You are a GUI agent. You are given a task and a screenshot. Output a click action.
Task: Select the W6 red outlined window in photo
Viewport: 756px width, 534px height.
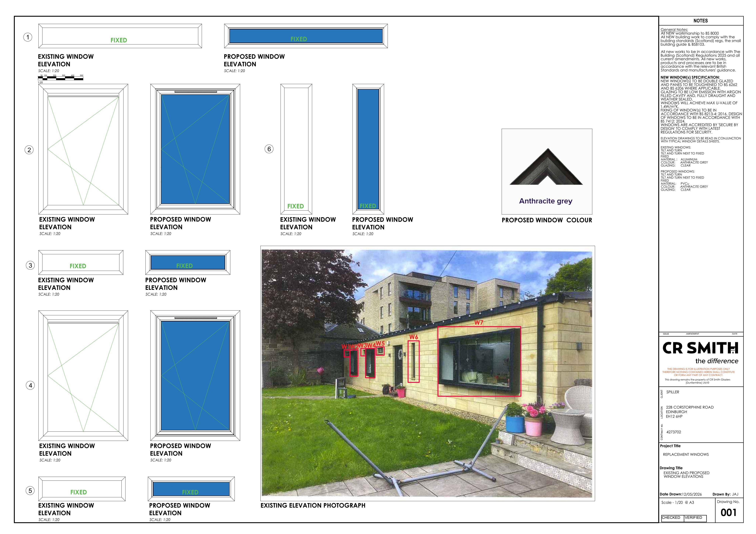pyautogui.click(x=414, y=362)
